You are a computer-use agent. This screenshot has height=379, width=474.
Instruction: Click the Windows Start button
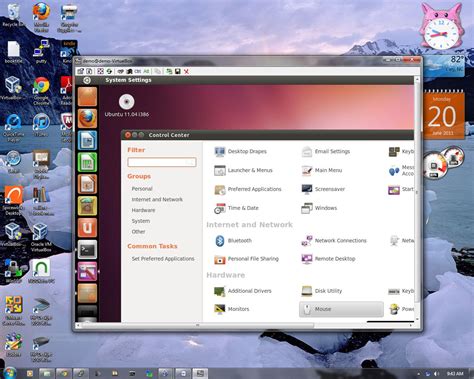click(9, 373)
